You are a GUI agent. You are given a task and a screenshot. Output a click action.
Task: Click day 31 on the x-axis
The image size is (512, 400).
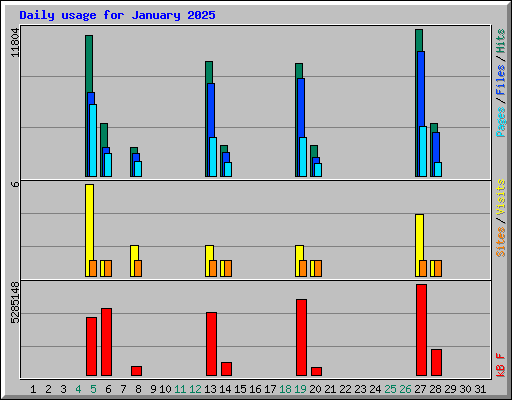pyautogui.click(x=480, y=389)
